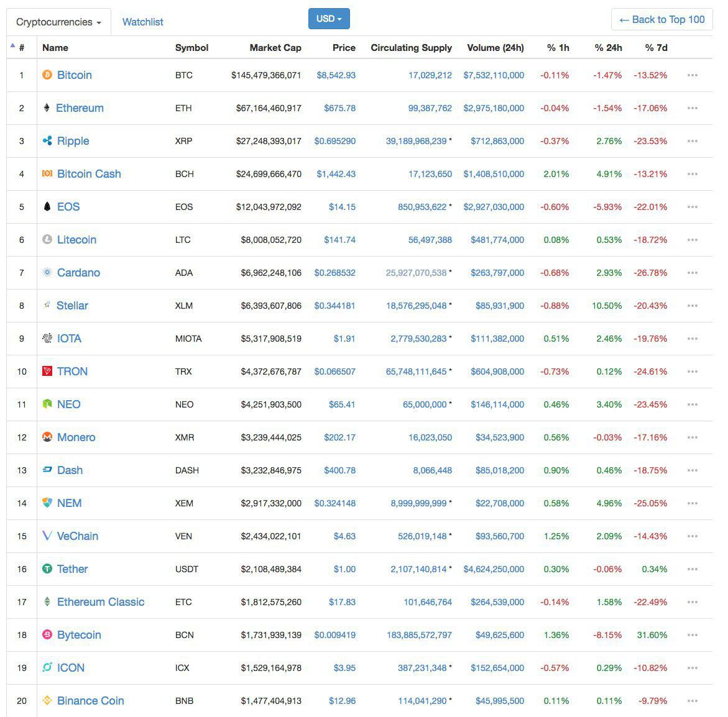This screenshot has height=717, width=728.
Task: Click ICON volume $152,654,000 link
Action: pos(497,668)
